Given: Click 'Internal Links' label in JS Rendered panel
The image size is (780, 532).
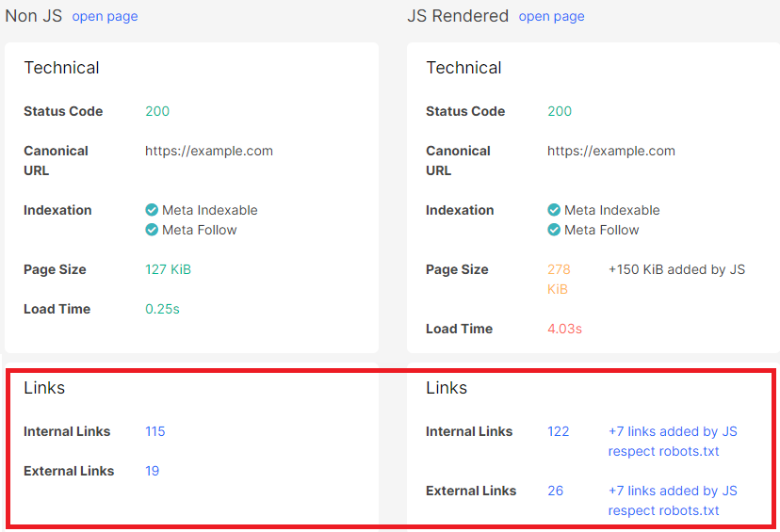Looking at the screenshot, I should pos(469,431).
